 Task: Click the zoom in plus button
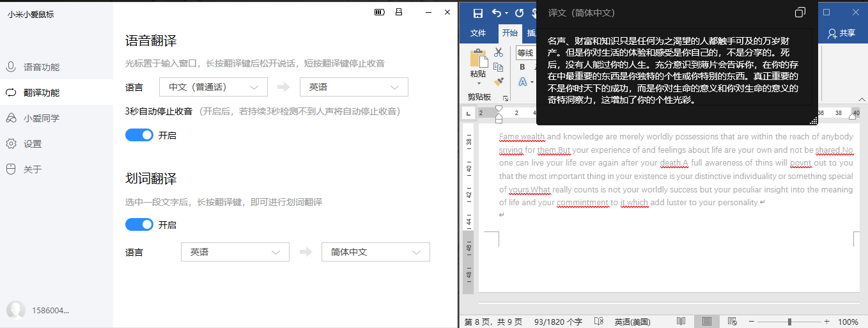827,322
